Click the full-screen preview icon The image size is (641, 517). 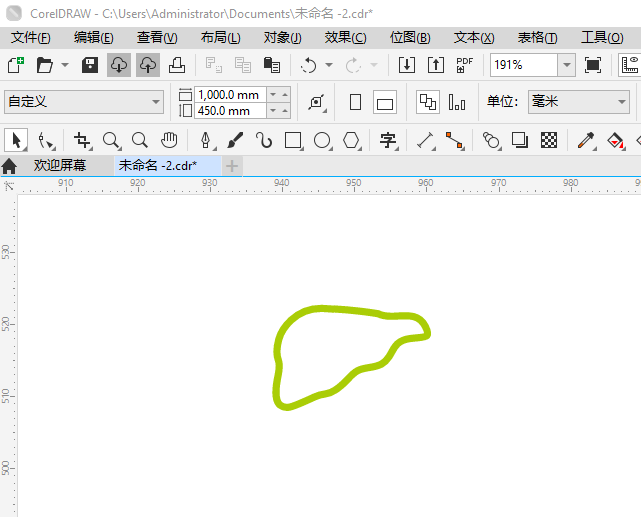(x=593, y=65)
